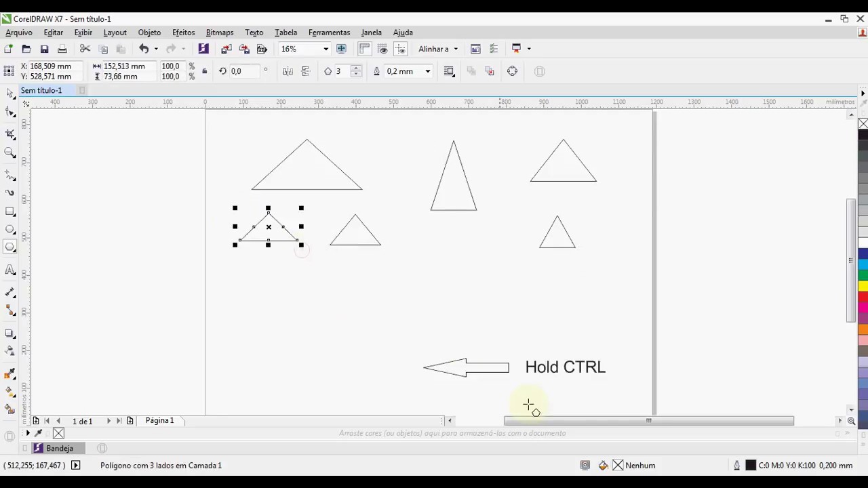Image resolution: width=868 pixels, height=488 pixels.
Task: Select the Color Eyedropper tool
Action: [x=10, y=373]
